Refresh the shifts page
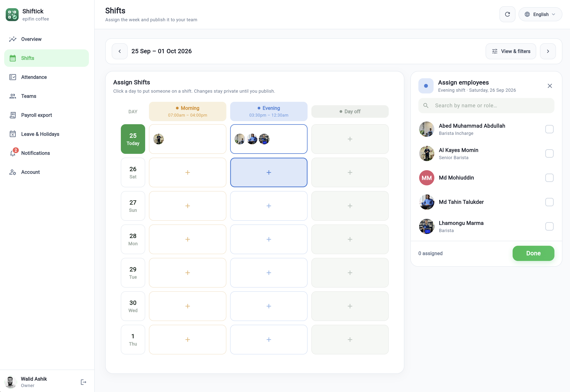This screenshot has height=392, width=570. coord(507,14)
